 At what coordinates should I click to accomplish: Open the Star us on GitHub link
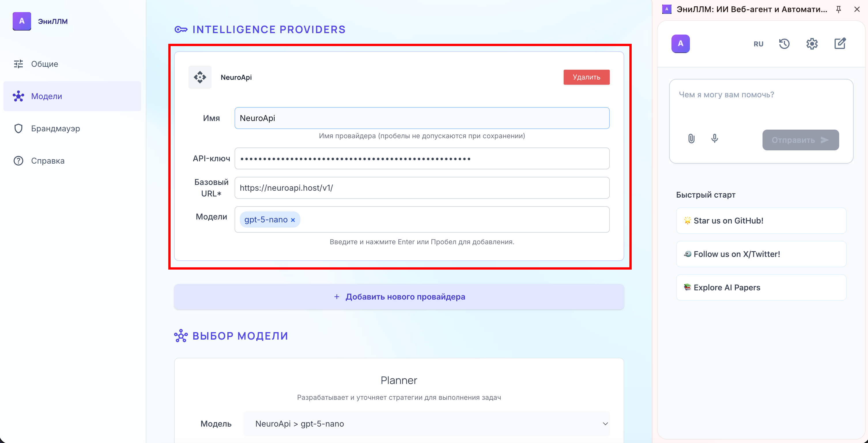[761, 221]
